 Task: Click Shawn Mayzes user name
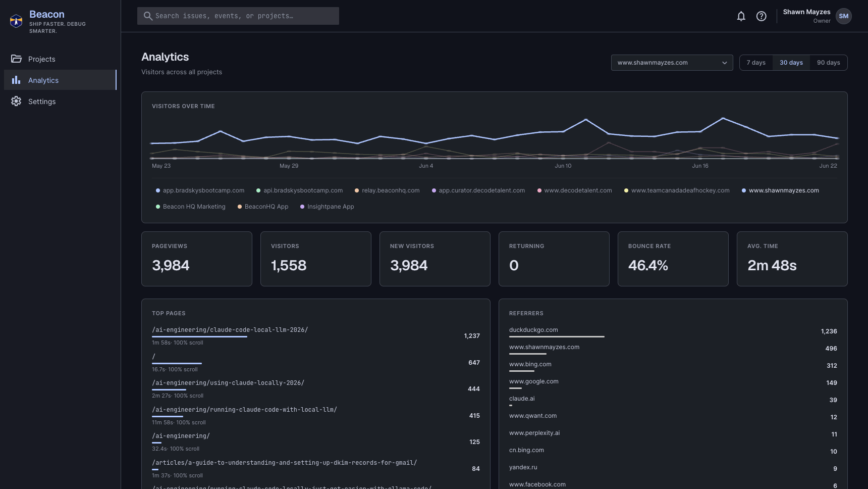click(x=806, y=12)
